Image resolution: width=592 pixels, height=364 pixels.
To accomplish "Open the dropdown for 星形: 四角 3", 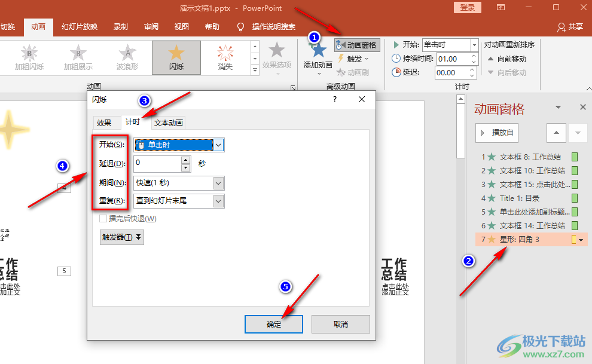I will pyautogui.click(x=581, y=240).
